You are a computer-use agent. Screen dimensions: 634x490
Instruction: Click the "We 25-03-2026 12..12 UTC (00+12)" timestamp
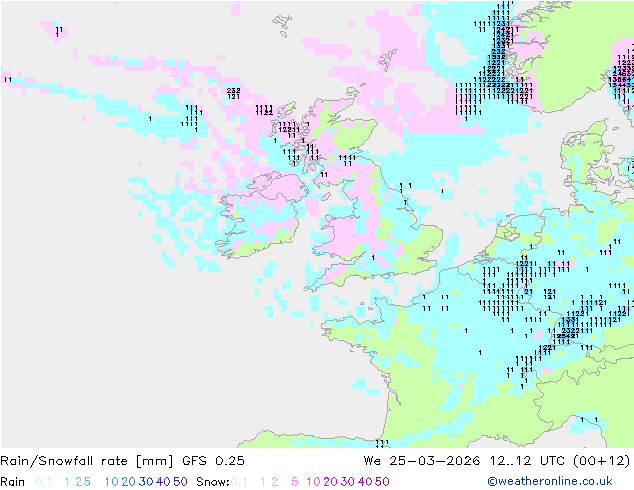(497, 461)
